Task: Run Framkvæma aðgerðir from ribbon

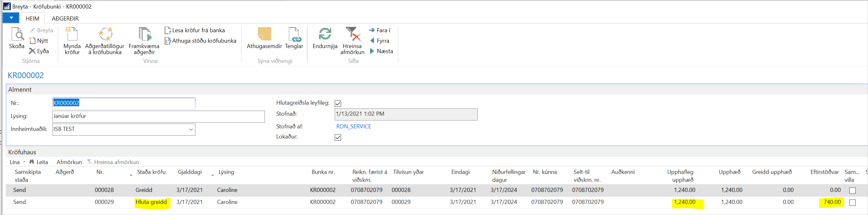Action: (144, 35)
